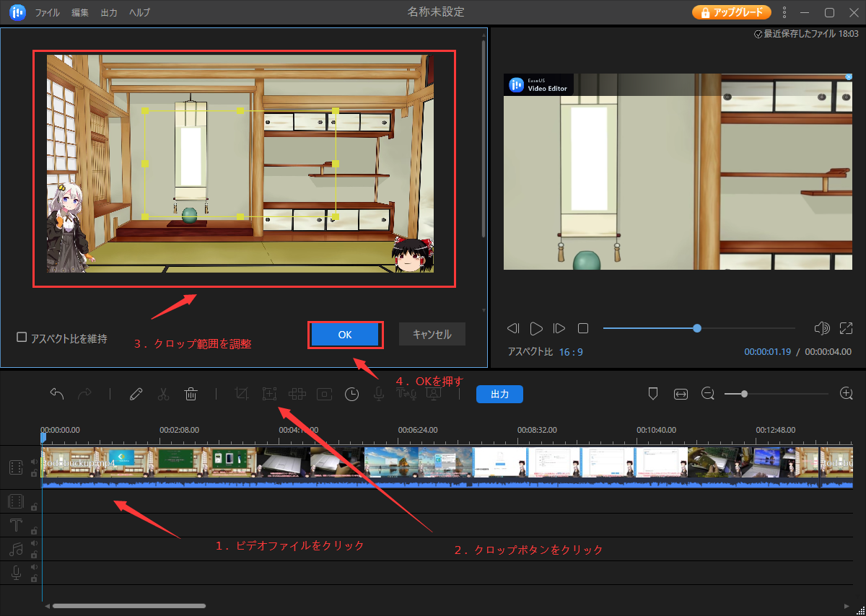Enable the アスペクト比を維持 checkbox
The width and height of the screenshot is (866, 616).
pos(22,338)
